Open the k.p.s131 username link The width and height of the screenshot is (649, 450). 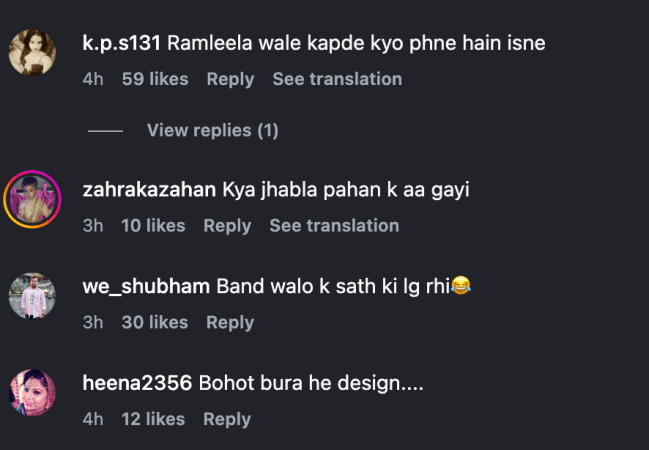[x=122, y=43]
